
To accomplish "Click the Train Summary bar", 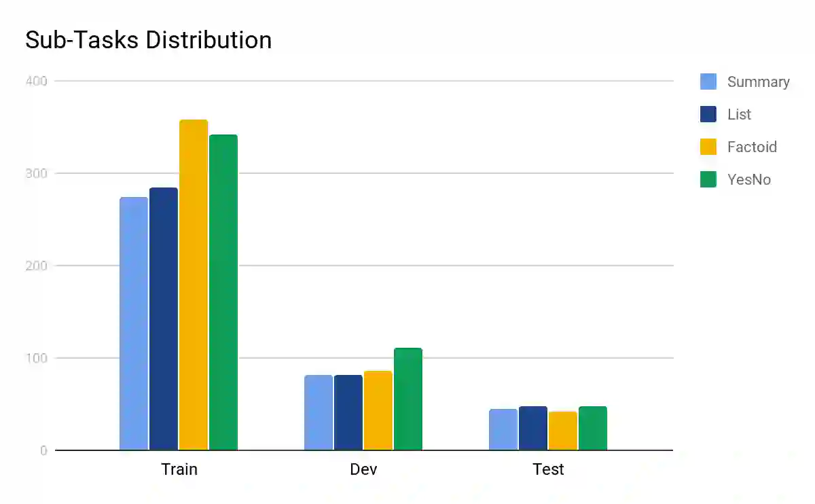I will pos(134,323).
